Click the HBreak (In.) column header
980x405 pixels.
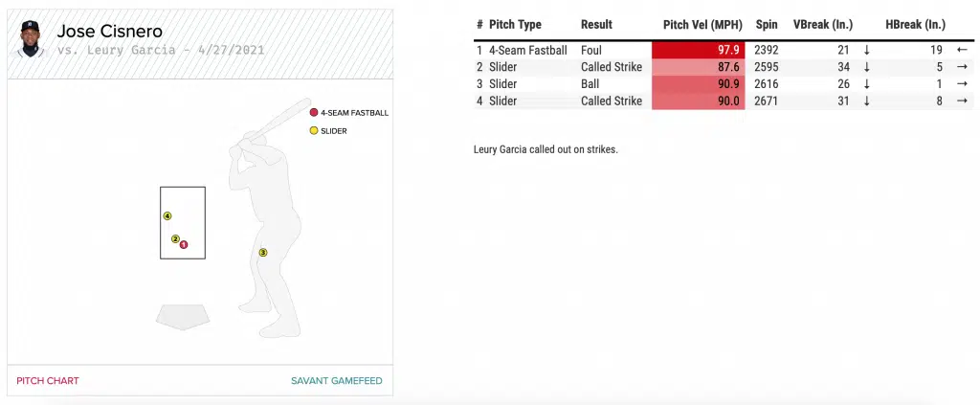[916, 24]
